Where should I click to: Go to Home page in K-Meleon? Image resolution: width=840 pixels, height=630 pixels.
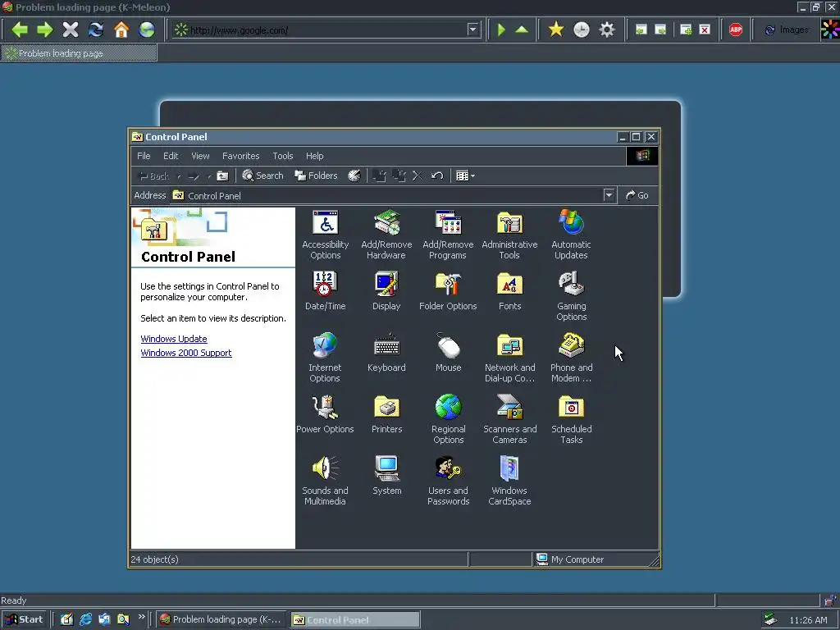click(121, 30)
